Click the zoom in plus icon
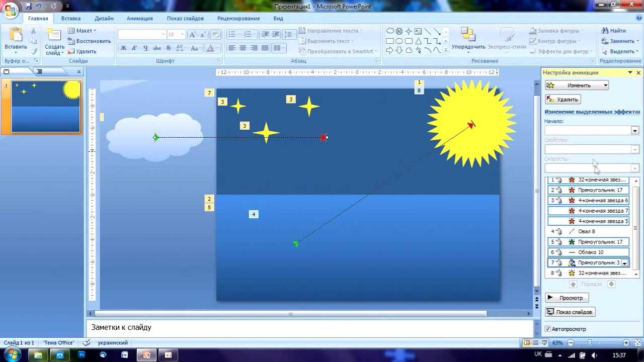The height and width of the screenshot is (362, 644). click(x=626, y=343)
